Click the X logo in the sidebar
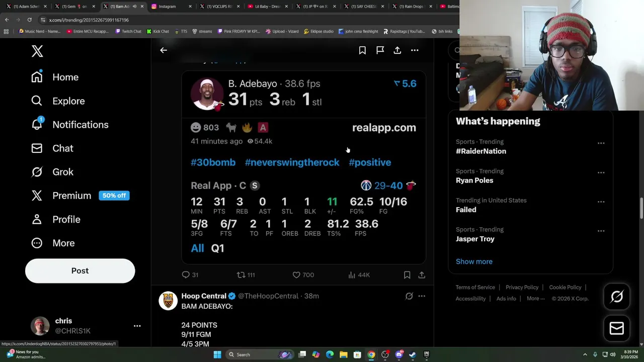Viewport: 644px width, 362px height. point(37,51)
